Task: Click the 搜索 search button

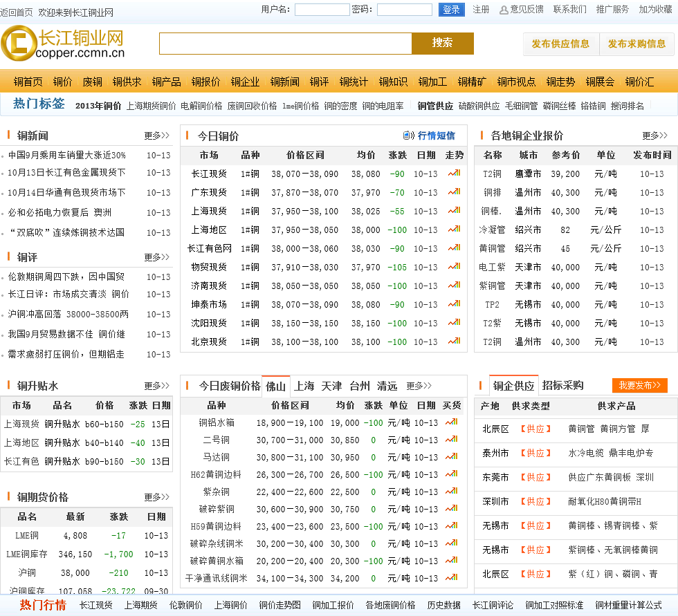Action: [442, 43]
